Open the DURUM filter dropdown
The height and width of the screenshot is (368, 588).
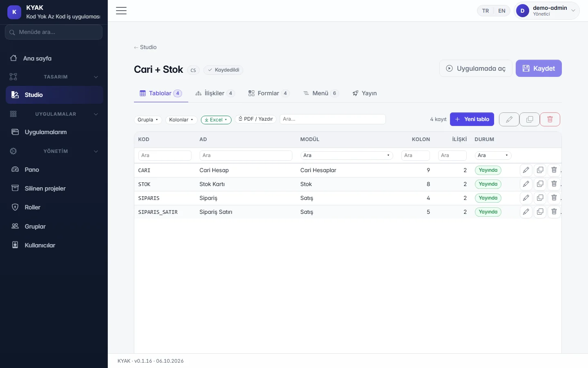tap(493, 155)
